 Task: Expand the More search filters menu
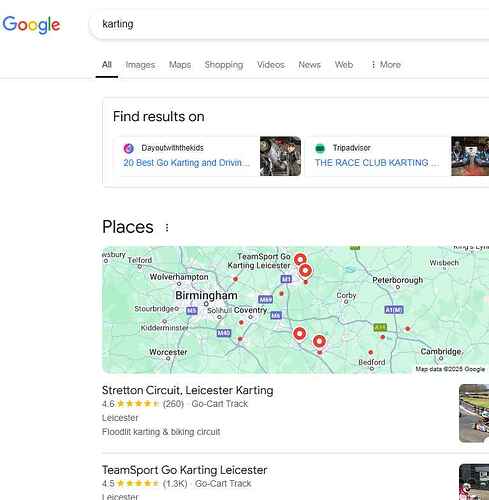386,65
